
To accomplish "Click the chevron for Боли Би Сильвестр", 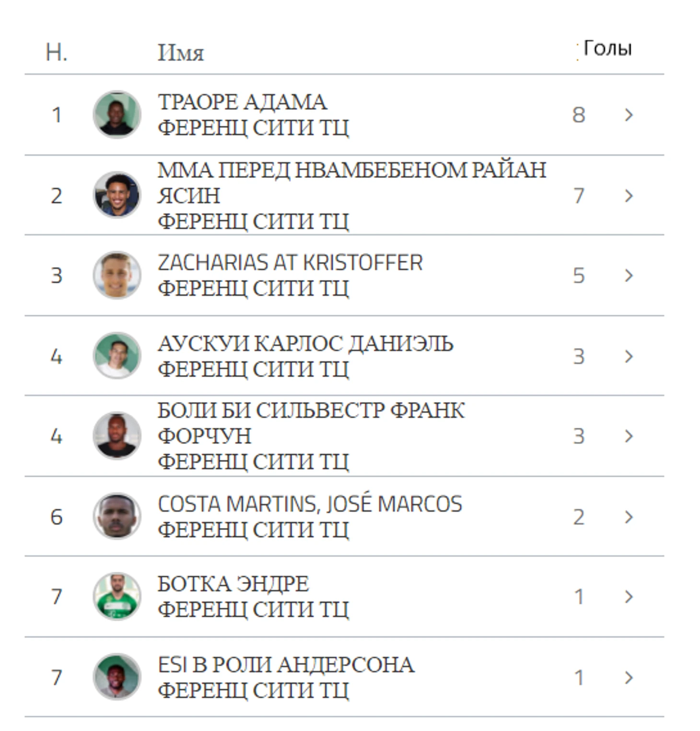I will (x=629, y=436).
